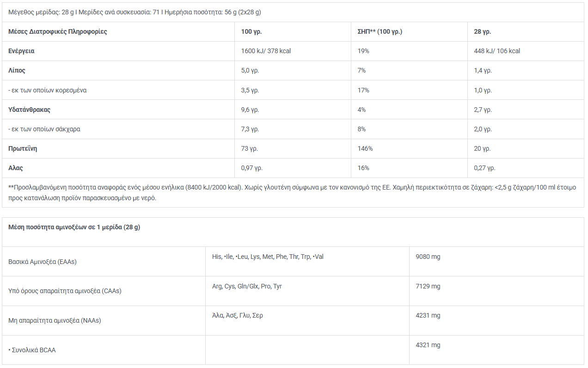Select the Αλας 0,97 γρ. value

(x=252, y=168)
